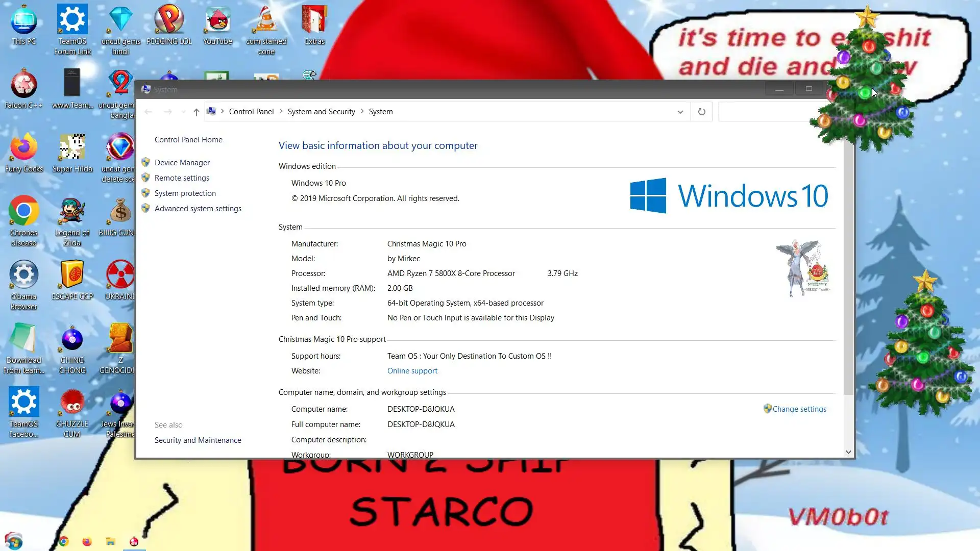Select System and Security breadcrumb item
The image size is (980, 551).
point(321,111)
